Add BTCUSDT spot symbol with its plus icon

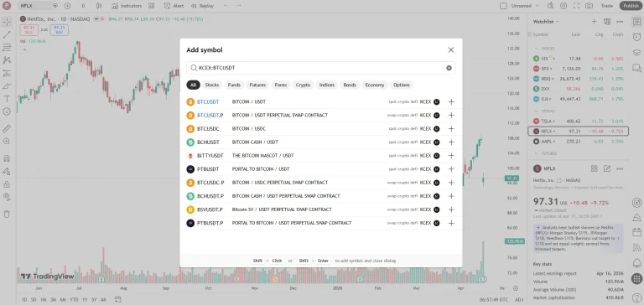(451, 101)
